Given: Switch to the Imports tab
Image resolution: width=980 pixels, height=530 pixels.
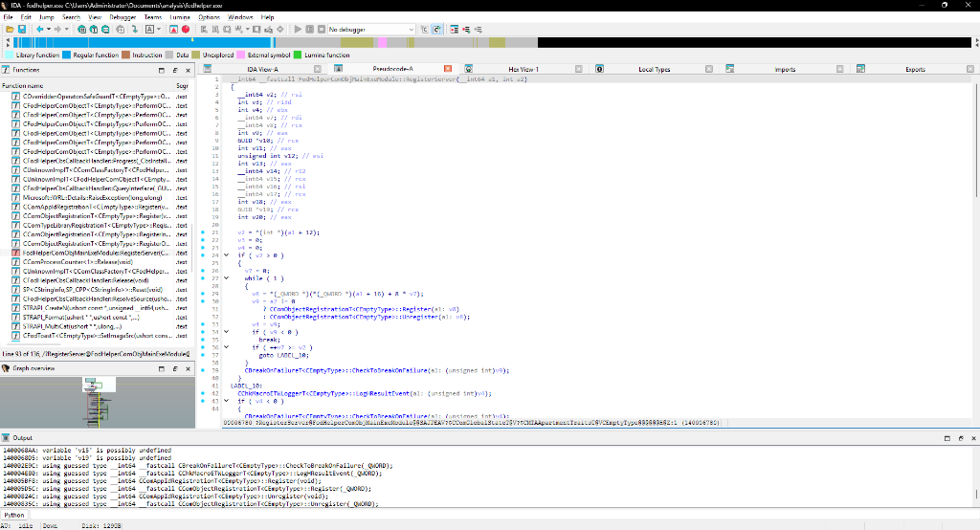Looking at the screenshot, I should 785,70.
